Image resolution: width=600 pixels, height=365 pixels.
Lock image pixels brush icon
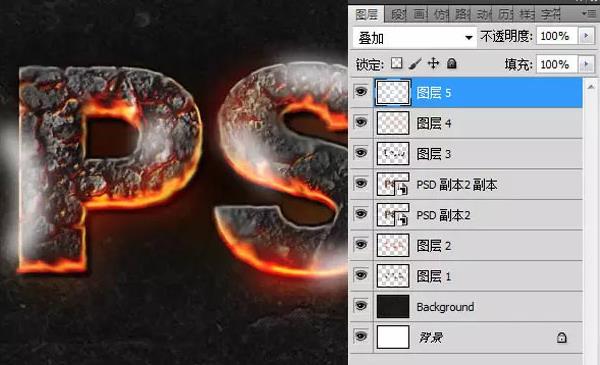415,64
